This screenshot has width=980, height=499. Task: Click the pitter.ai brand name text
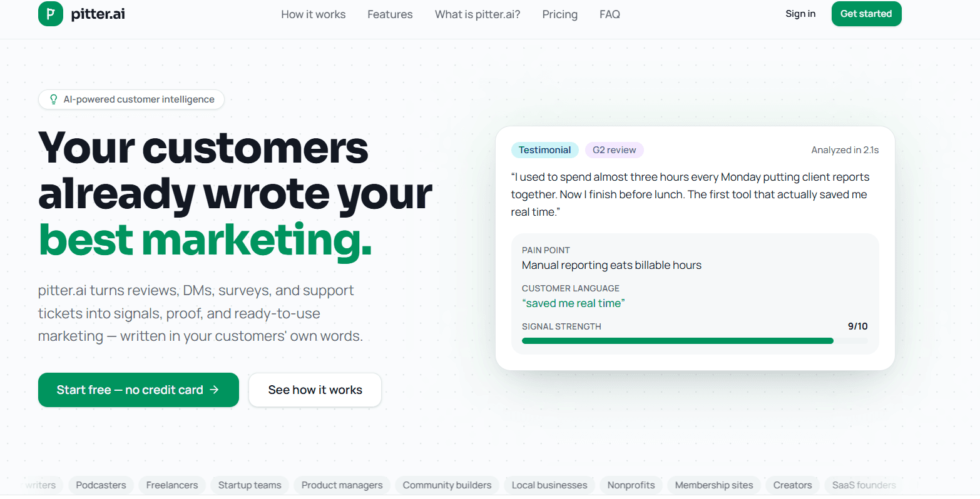coord(98,14)
